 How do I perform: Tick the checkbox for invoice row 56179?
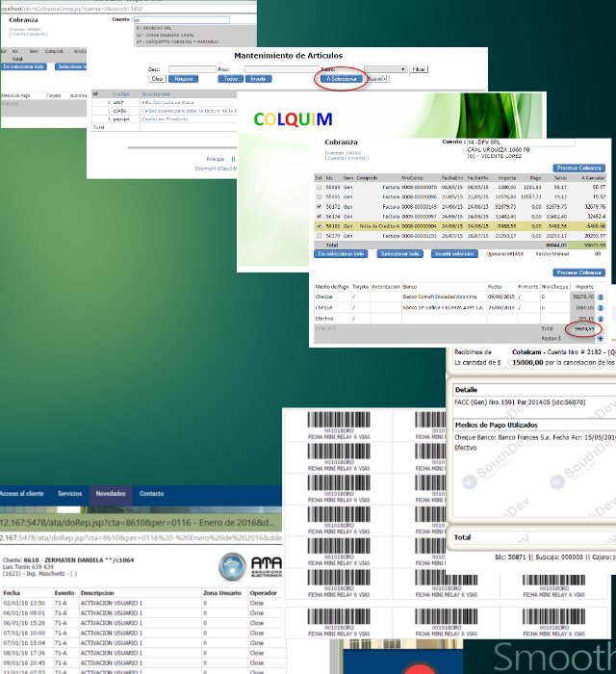pos(319,236)
